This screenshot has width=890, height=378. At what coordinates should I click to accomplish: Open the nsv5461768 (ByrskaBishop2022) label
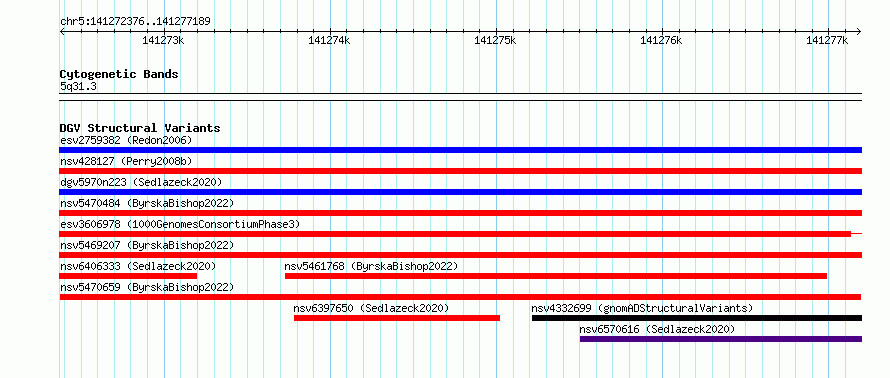[371, 266]
